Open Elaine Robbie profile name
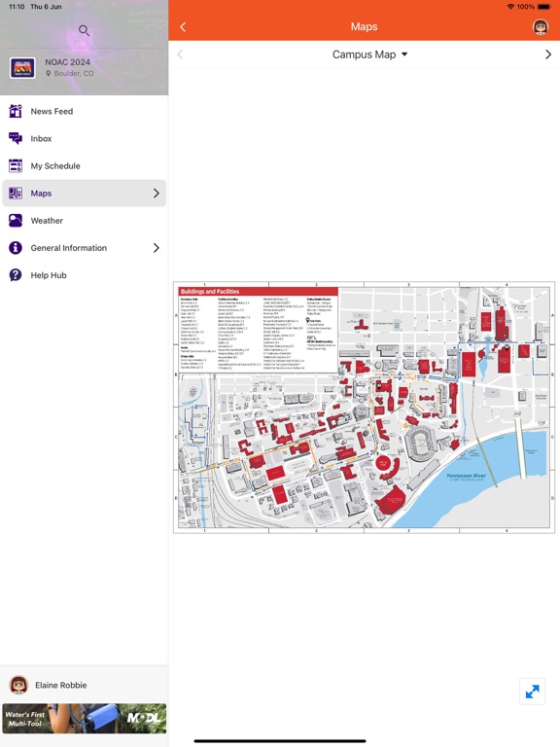The height and width of the screenshot is (747, 560). point(61,685)
